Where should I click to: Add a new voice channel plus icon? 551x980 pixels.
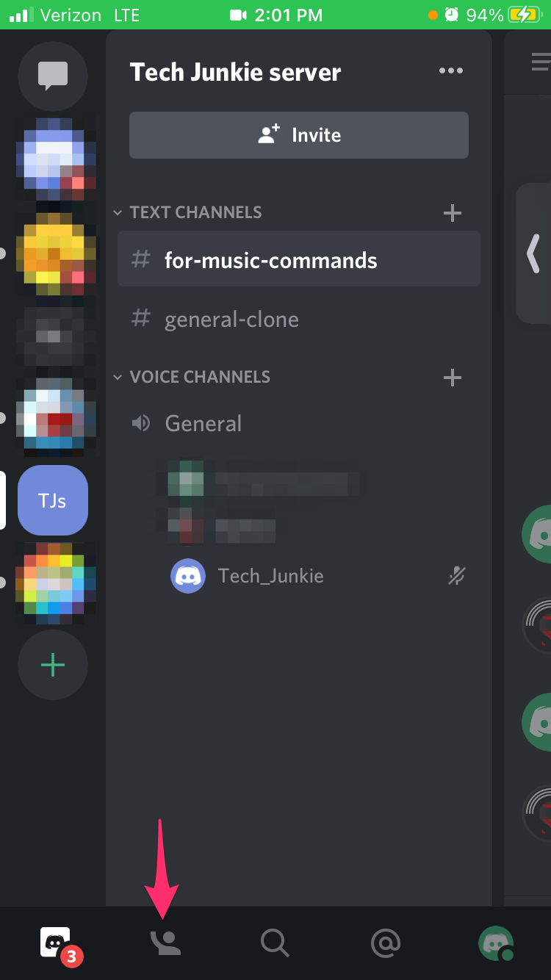click(453, 378)
